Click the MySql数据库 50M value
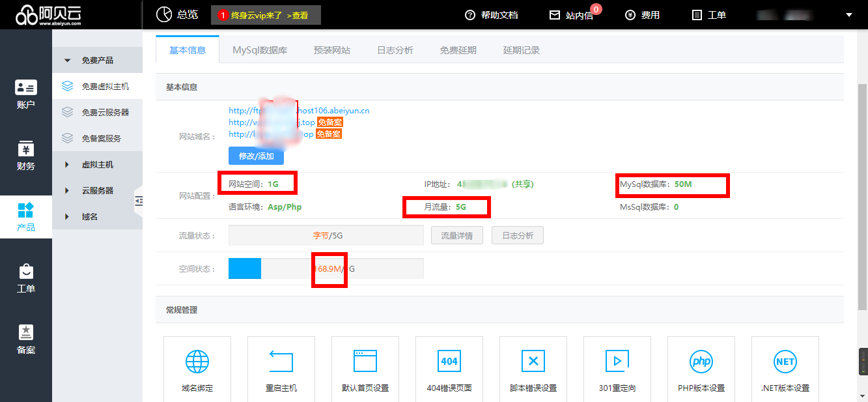This screenshot has height=402, width=868. click(x=683, y=184)
